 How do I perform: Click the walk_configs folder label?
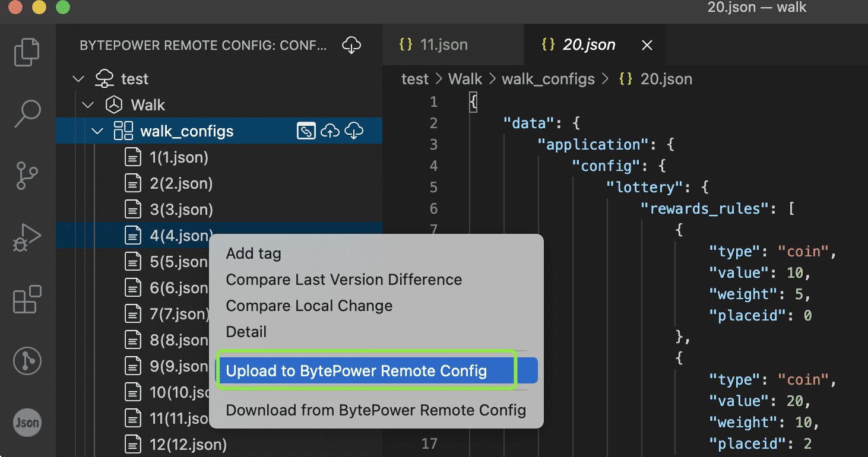tap(186, 131)
